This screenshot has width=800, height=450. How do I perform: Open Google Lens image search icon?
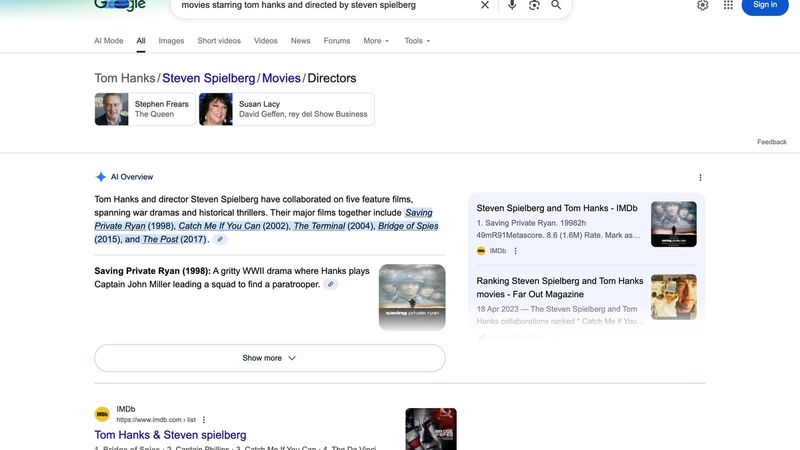pos(534,5)
